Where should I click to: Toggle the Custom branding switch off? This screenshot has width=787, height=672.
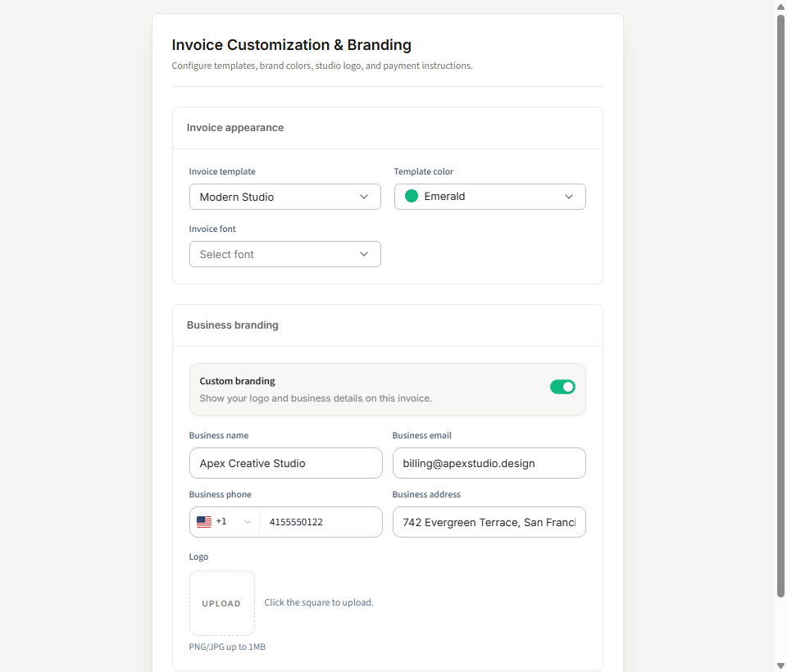562,387
